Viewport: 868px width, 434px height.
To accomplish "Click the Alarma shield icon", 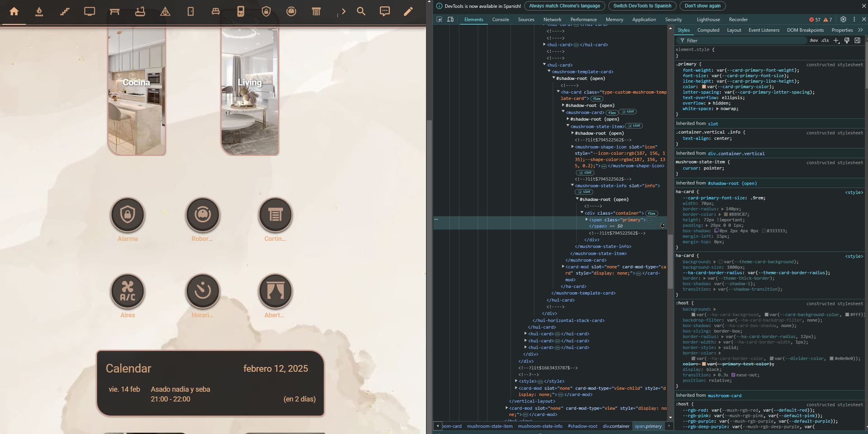I will pos(128,215).
